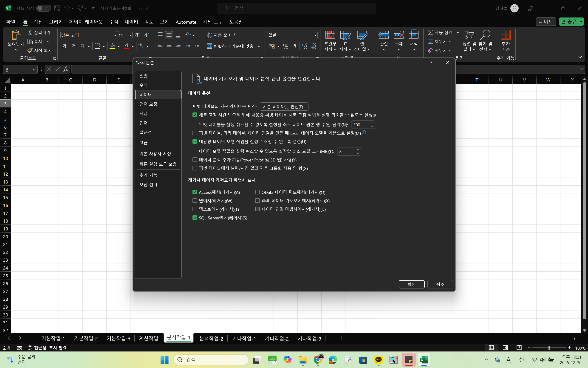Image resolution: width=588 pixels, height=368 pixels.
Task: Open font color dropdown arrow
Action: (133, 46)
